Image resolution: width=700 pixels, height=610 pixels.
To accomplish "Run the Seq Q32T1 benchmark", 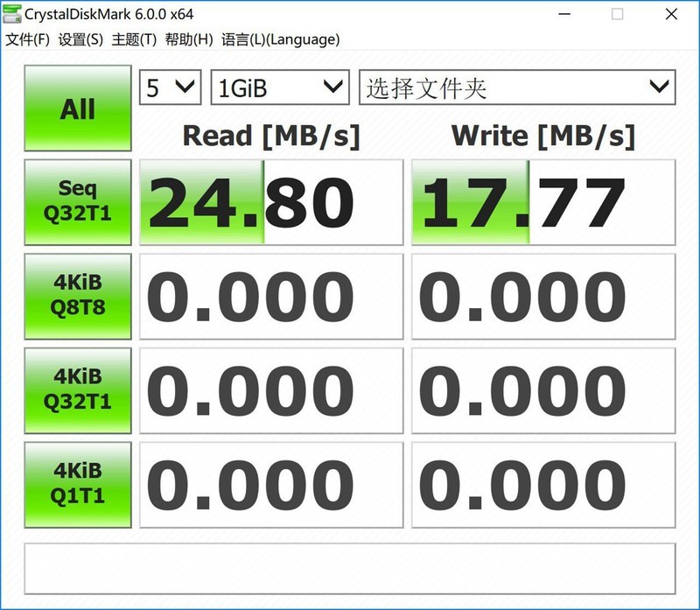I will click(77, 201).
